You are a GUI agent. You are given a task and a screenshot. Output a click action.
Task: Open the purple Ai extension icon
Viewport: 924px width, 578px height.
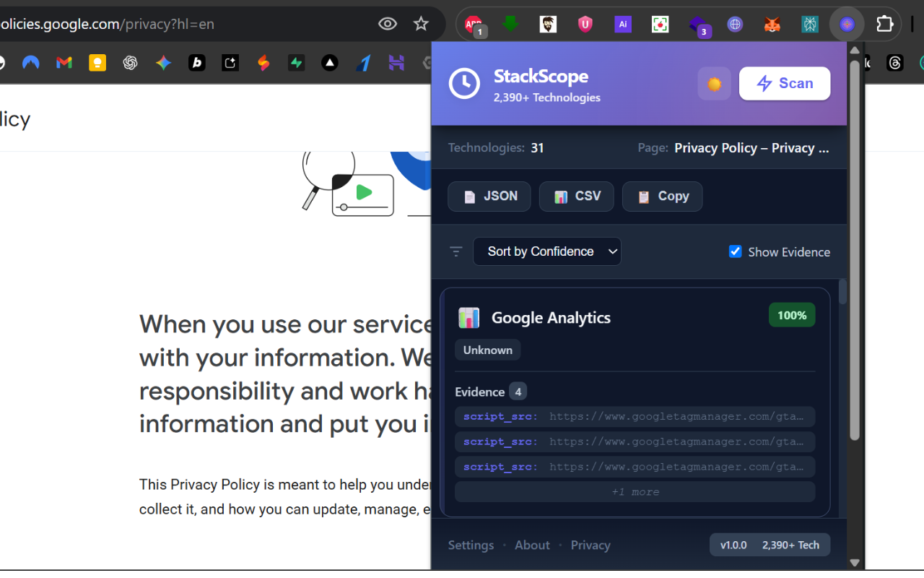point(623,24)
